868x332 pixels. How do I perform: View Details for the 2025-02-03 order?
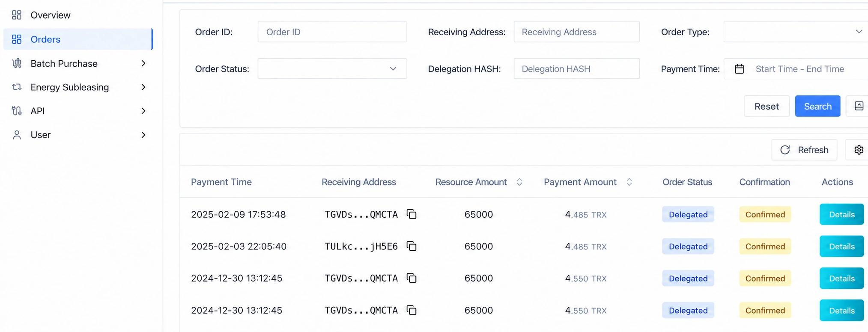click(841, 246)
